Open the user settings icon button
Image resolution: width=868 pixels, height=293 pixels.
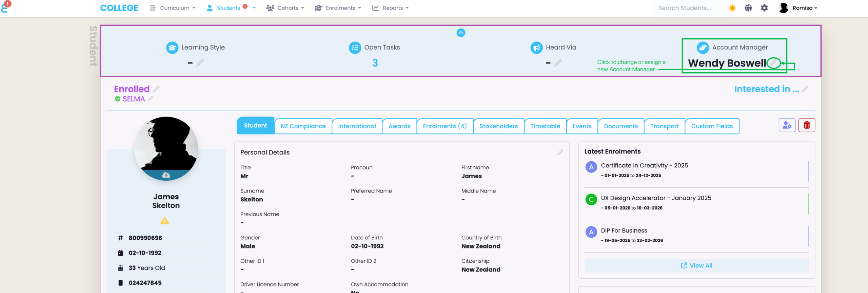(x=787, y=125)
